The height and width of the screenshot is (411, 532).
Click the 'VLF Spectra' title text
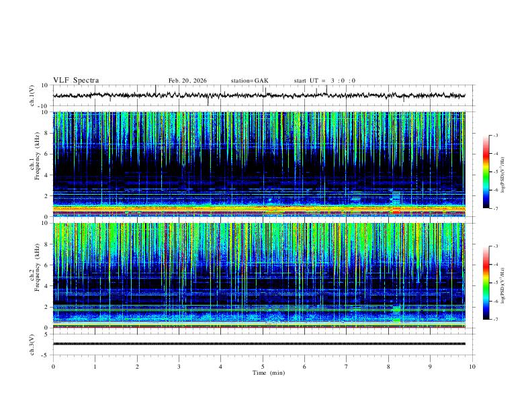point(76,81)
